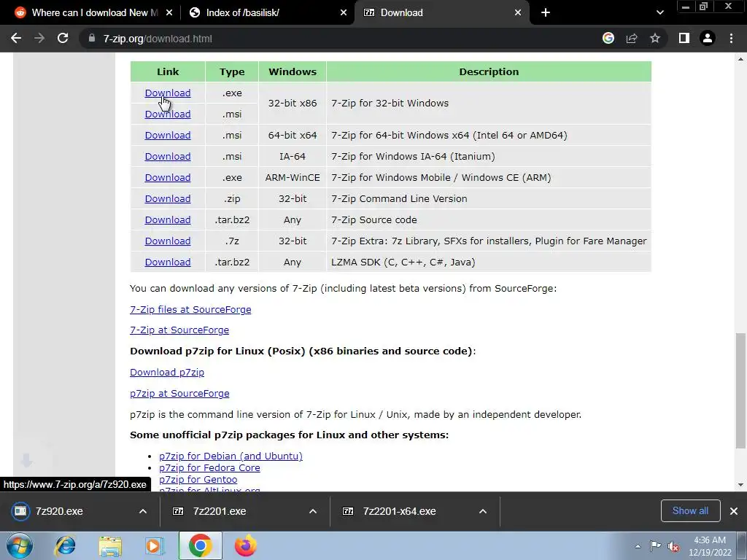
Task: Download the 32-bit .exe installer
Action: click(168, 93)
